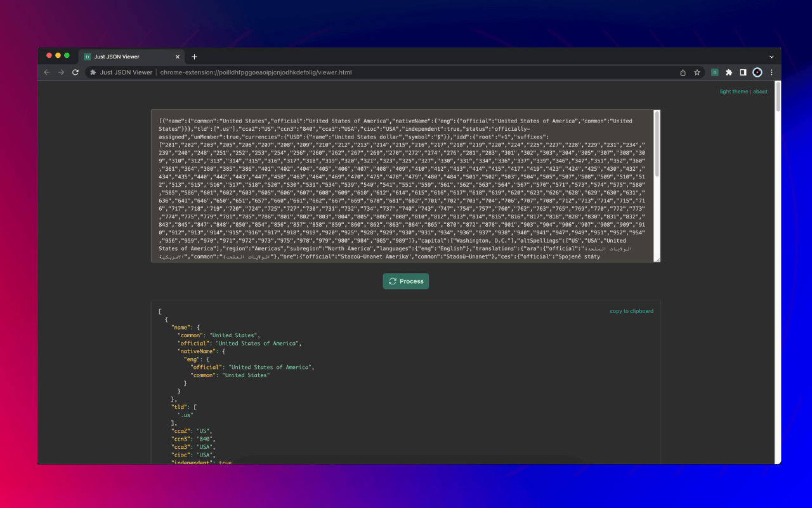The height and width of the screenshot is (508, 812).
Task: Click the back navigation arrow
Action: (47, 72)
